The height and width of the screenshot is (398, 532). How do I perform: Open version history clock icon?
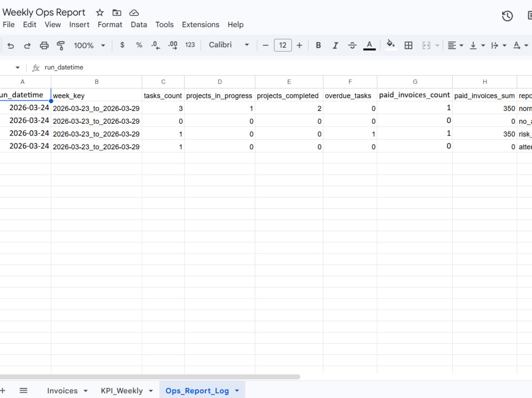(x=507, y=16)
